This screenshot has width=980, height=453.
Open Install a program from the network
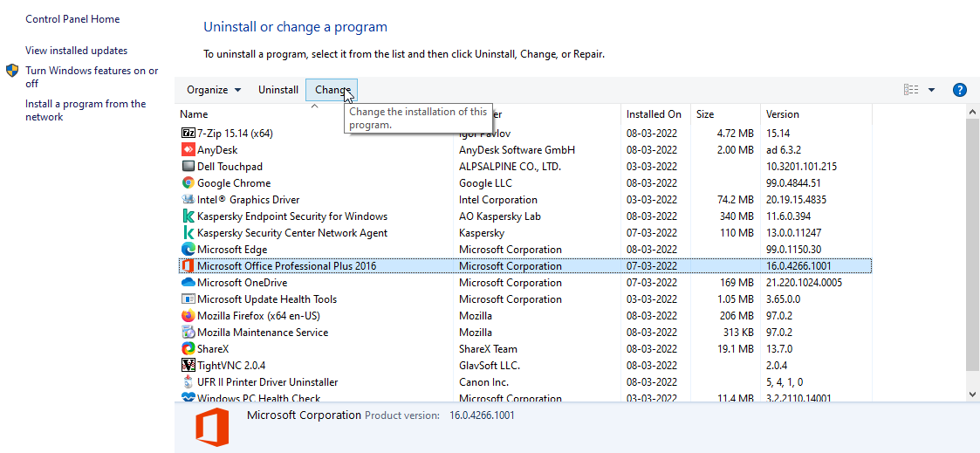click(86, 111)
